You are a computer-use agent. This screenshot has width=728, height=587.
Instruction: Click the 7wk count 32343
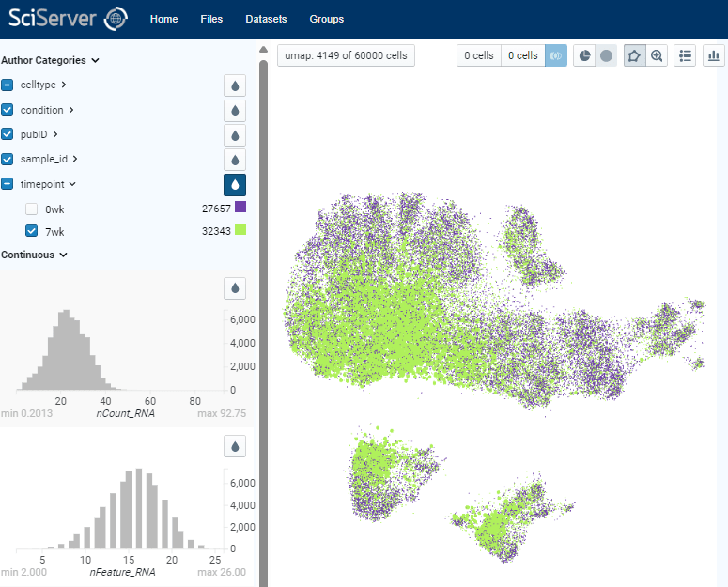216,231
